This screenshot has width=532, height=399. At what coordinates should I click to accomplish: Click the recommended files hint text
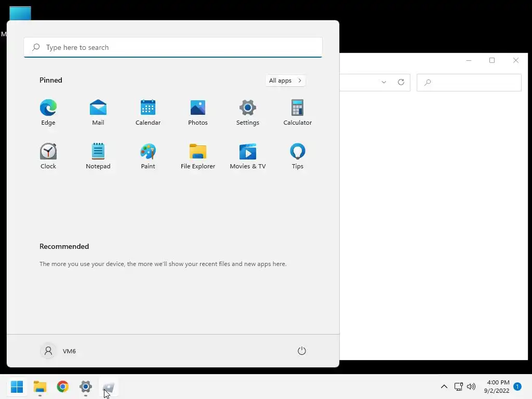click(x=163, y=263)
